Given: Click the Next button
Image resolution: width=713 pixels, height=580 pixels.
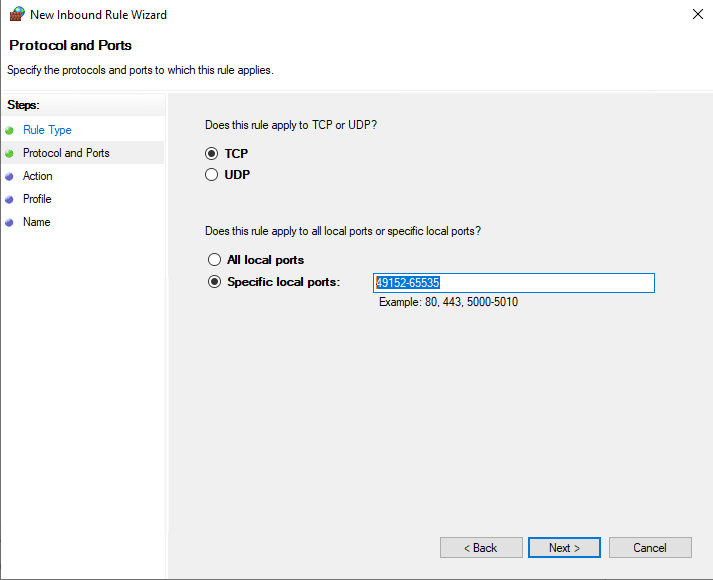Looking at the screenshot, I should (564, 548).
